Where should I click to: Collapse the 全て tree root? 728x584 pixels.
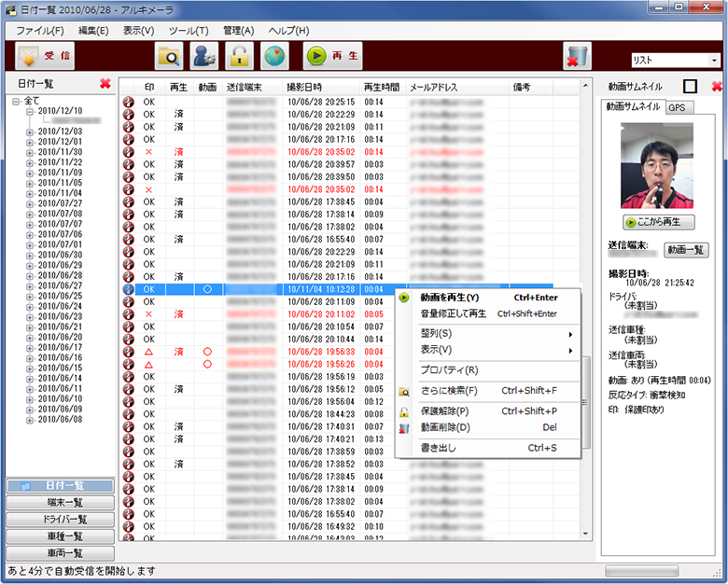click(x=16, y=101)
